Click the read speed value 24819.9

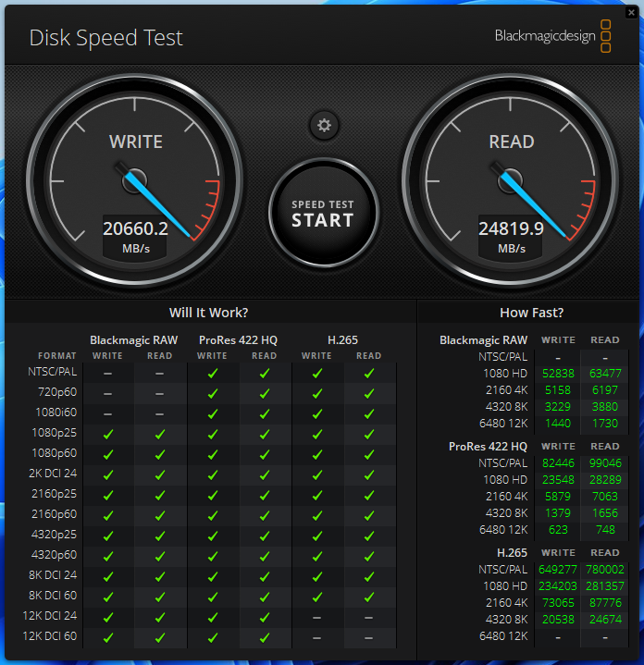511,228
